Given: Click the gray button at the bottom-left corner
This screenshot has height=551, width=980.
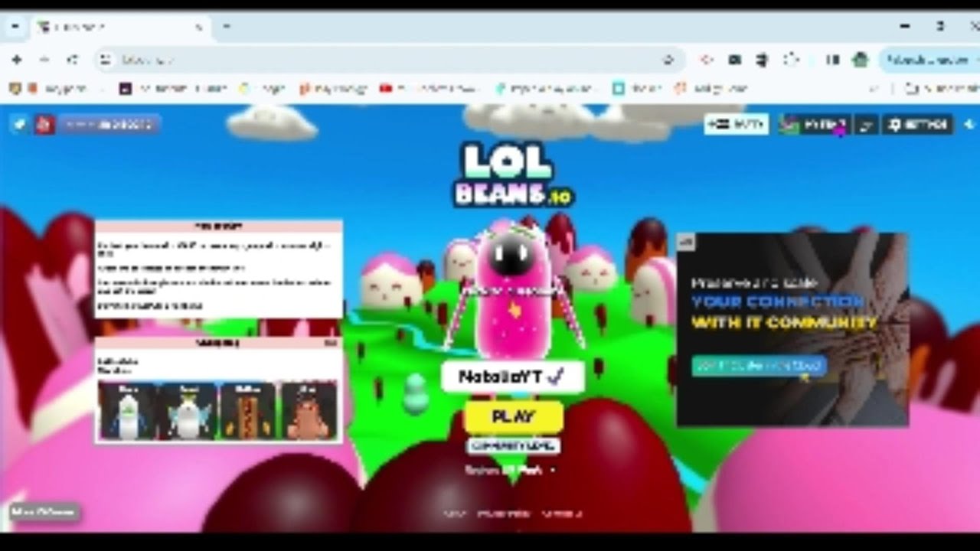Looking at the screenshot, I should 44,511.
